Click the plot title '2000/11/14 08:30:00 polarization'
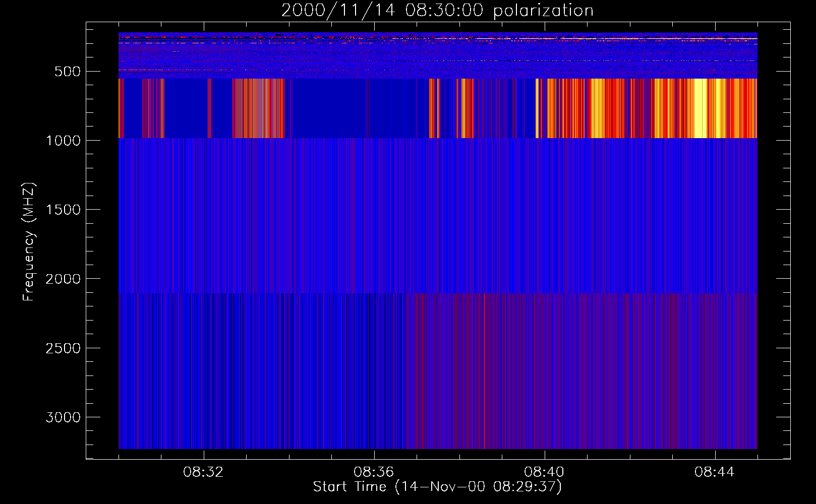 coord(437,11)
